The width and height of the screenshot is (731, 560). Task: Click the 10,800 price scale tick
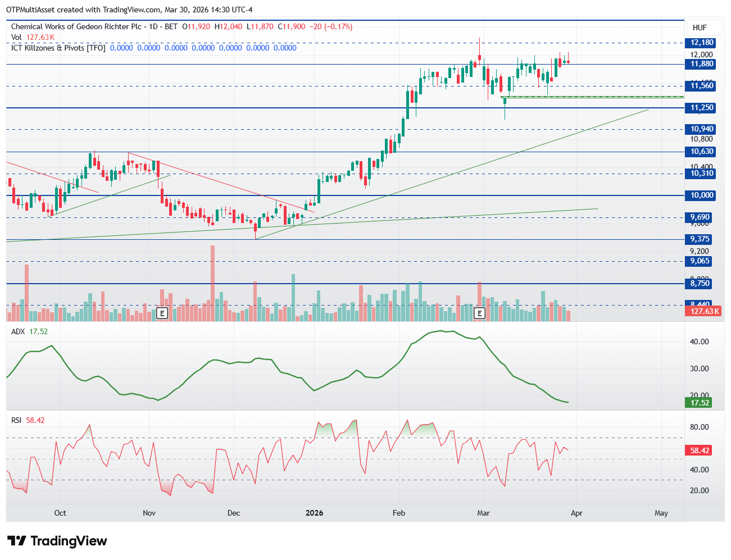click(x=702, y=139)
